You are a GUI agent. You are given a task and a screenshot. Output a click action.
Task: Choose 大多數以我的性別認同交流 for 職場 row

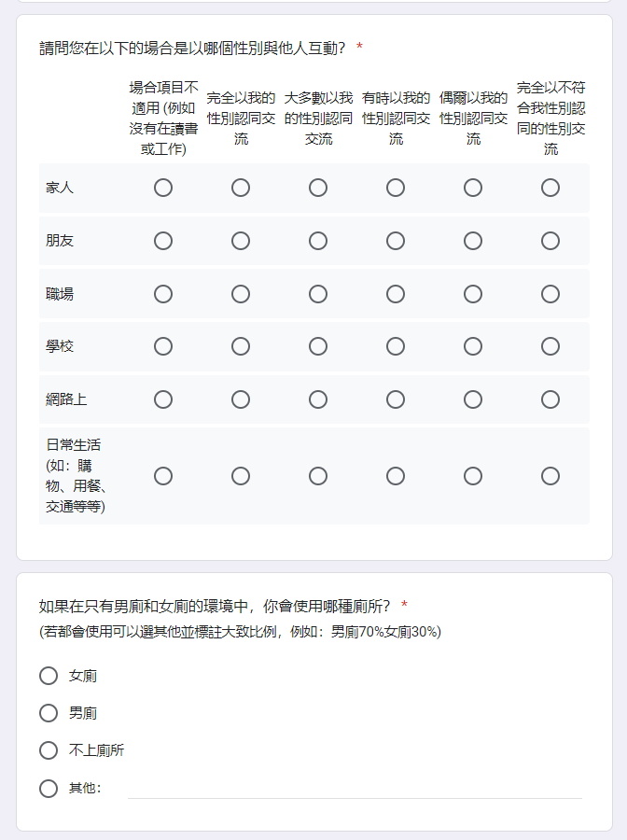click(318, 294)
